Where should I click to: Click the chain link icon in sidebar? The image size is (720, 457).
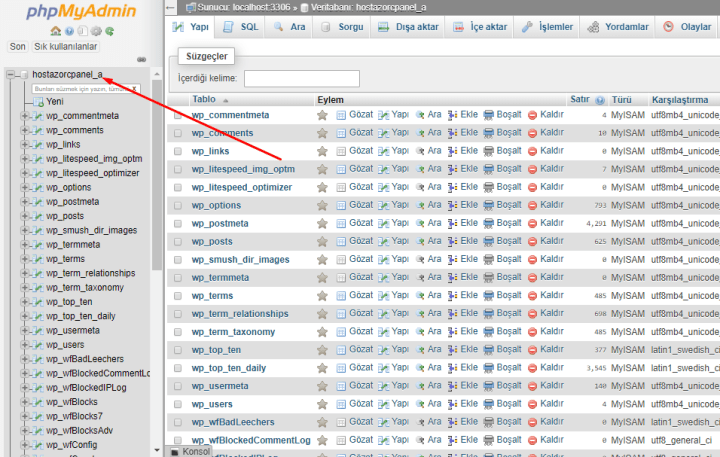click(141, 59)
